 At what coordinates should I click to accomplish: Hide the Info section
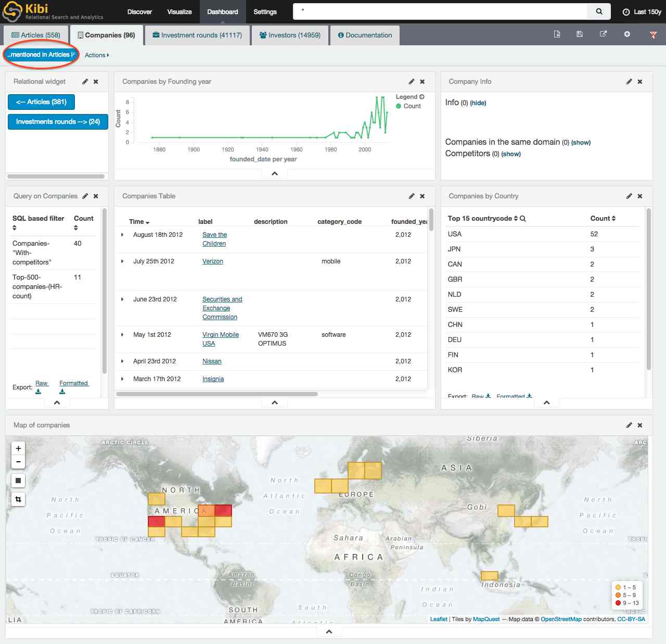point(478,103)
